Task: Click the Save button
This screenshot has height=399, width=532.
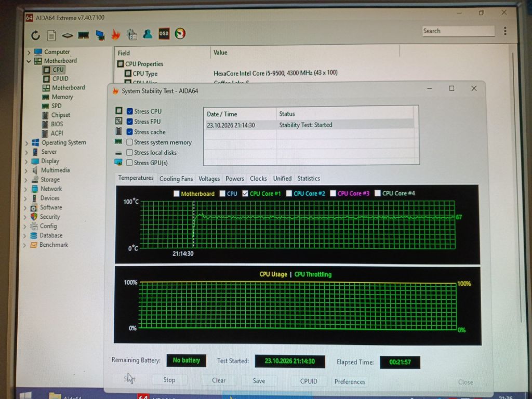Action: (x=259, y=381)
